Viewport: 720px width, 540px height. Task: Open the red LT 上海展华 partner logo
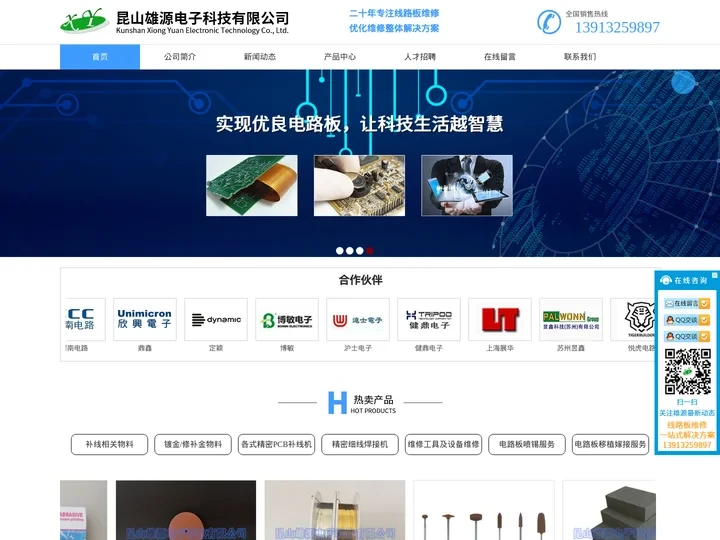coord(500,319)
